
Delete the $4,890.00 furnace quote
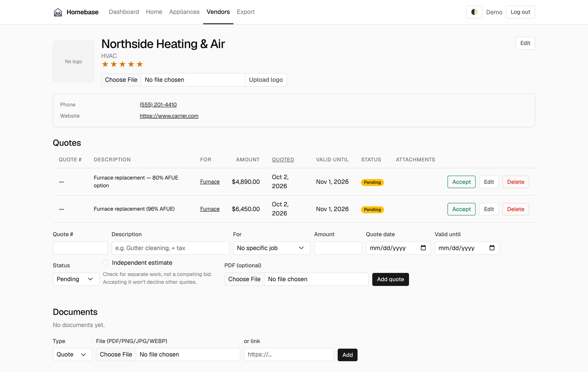(x=516, y=182)
